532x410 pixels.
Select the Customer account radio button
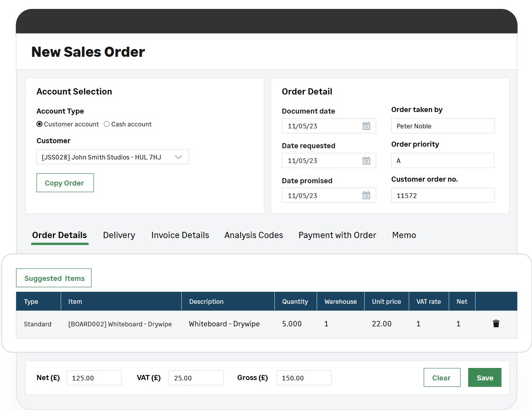tap(40, 124)
